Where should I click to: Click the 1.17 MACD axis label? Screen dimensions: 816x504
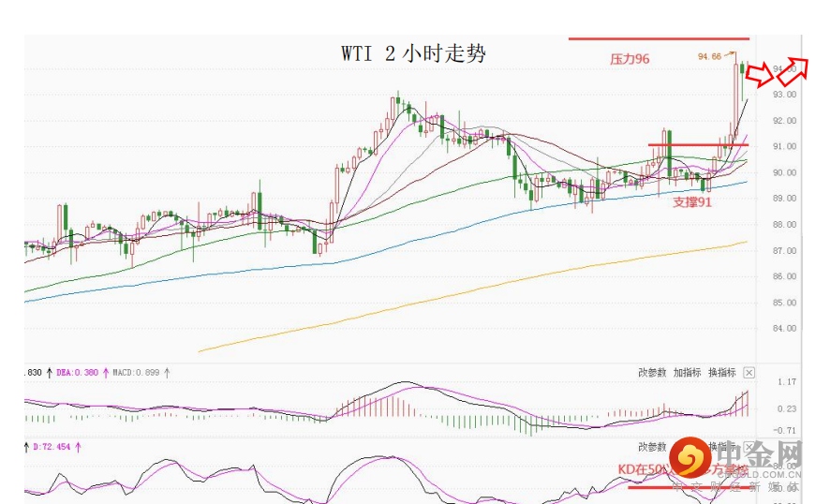(x=787, y=382)
